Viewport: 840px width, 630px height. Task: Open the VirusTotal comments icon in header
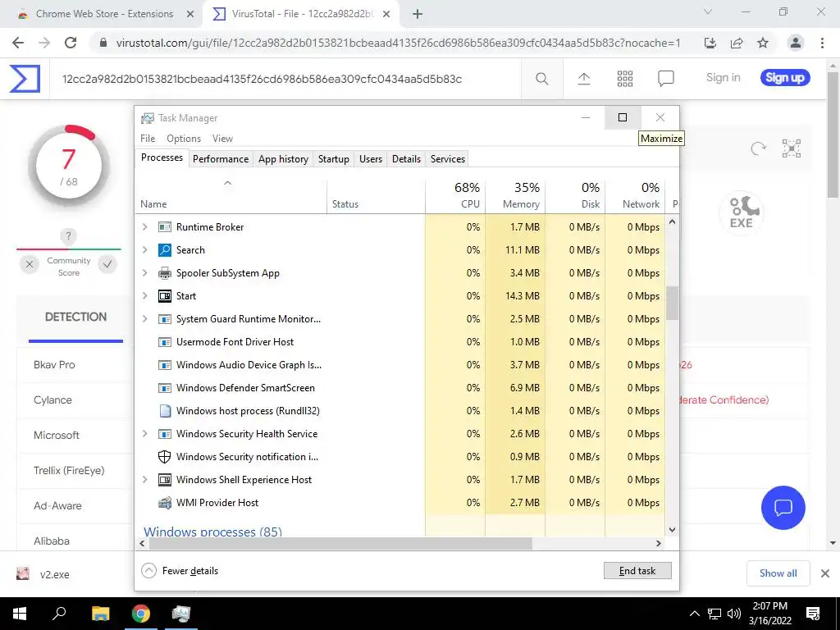click(665, 79)
